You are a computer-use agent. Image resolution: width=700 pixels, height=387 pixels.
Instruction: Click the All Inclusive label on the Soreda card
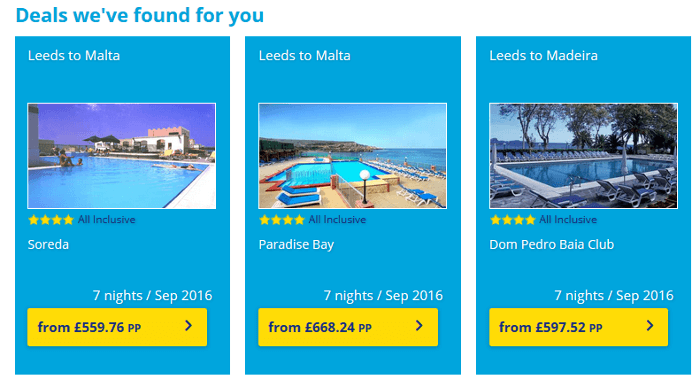pyautogui.click(x=107, y=220)
